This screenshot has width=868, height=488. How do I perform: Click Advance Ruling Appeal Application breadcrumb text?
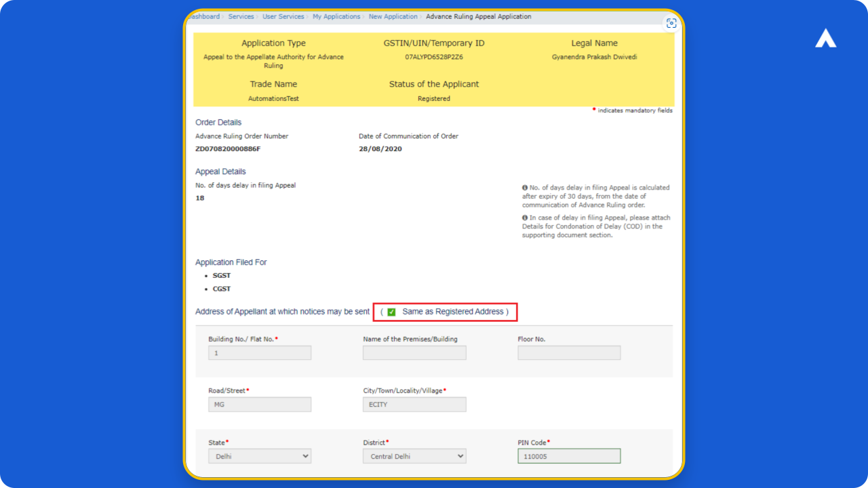pyautogui.click(x=479, y=16)
